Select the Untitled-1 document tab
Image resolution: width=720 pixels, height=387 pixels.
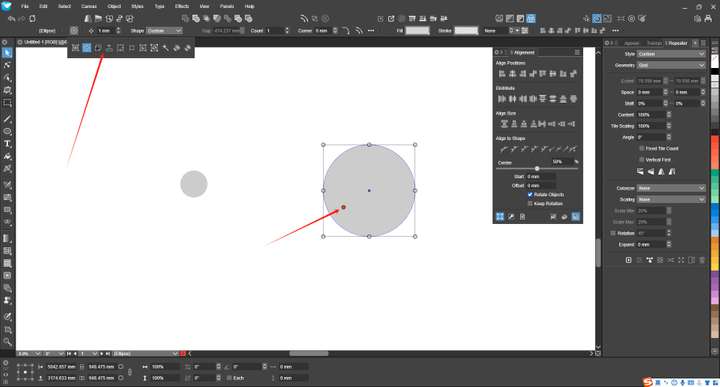(42, 42)
